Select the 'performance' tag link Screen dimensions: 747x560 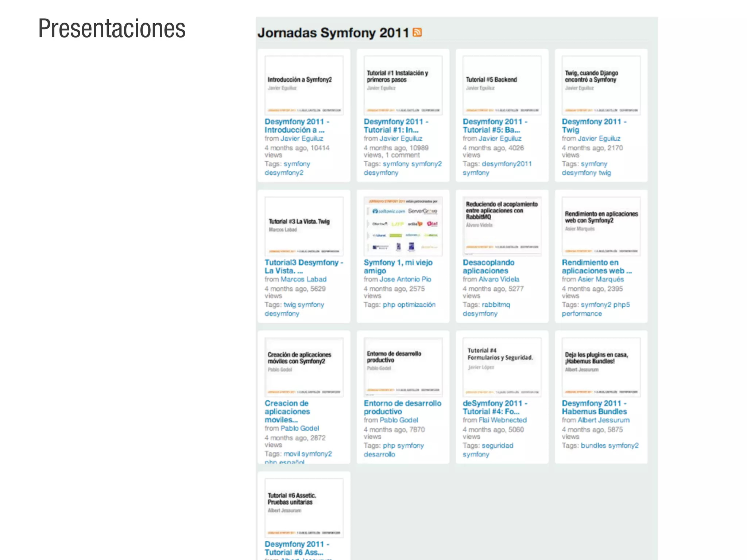582,314
